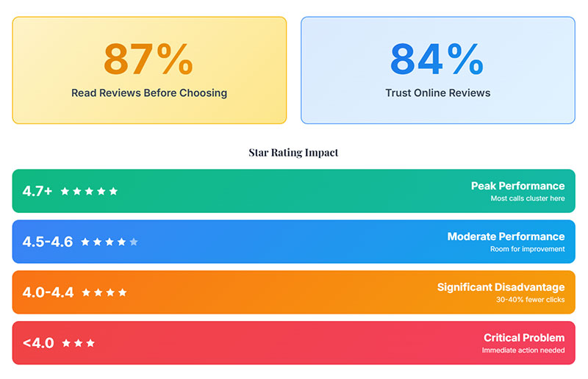Click the "30-40% fewer clicks" subtitle
The image size is (588, 379).
[x=530, y=300]
